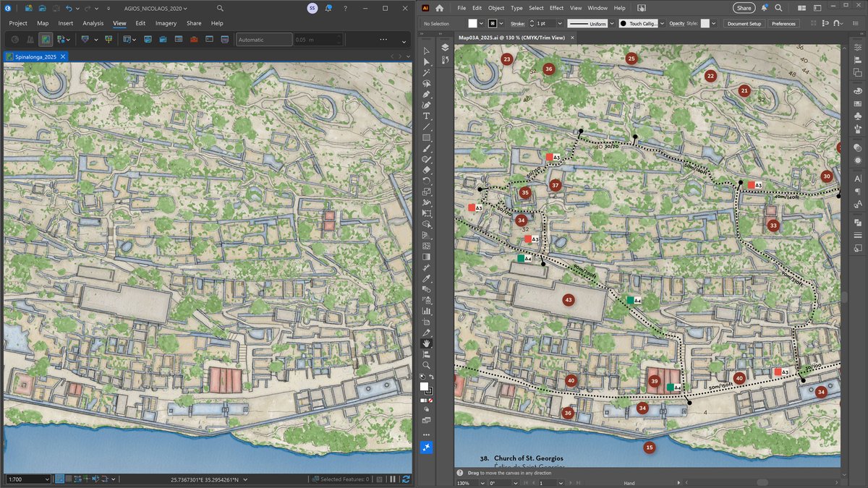
Task: Select the Direct Selection tool in Illustrator
Action: [427, 62]
